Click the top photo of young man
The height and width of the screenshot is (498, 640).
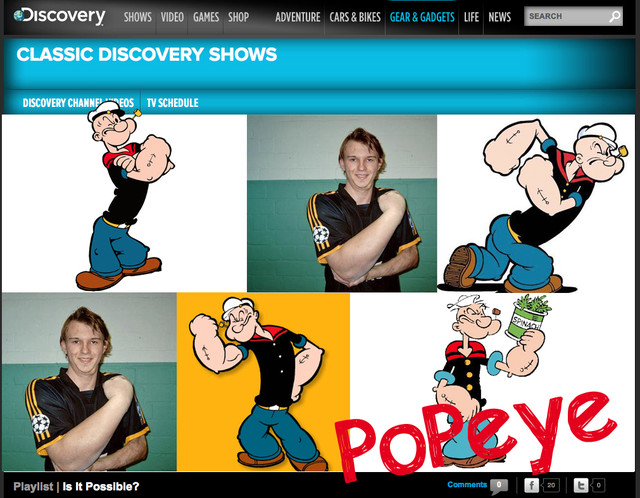(342, 203)
